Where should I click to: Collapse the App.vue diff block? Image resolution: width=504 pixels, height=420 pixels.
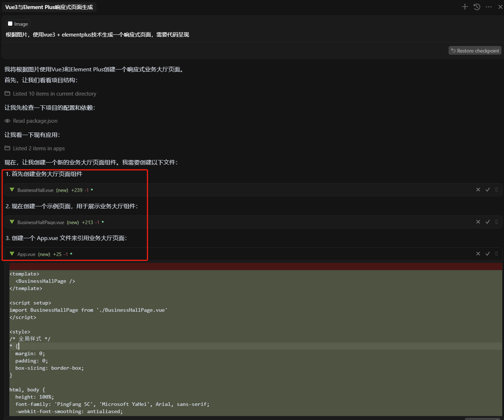[496, 254]
